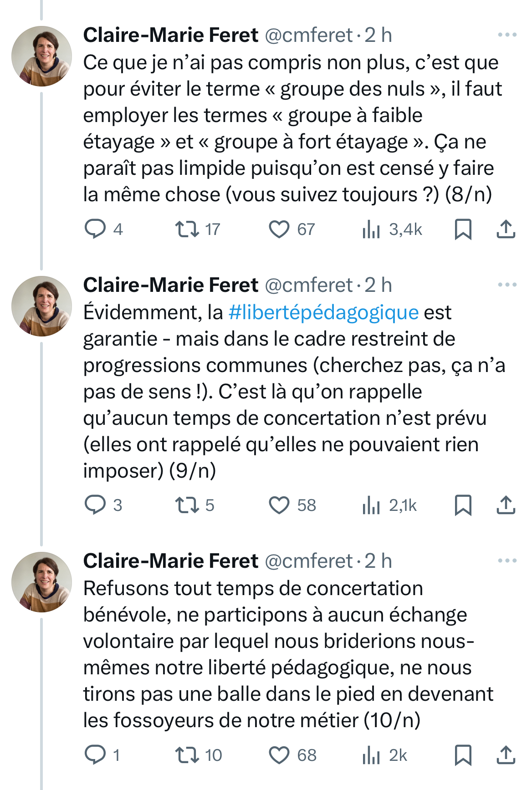This screenshot has width=532, height=790.
Task: Retweet the tweet with 5 reposts
Action: tap(187, 505)
